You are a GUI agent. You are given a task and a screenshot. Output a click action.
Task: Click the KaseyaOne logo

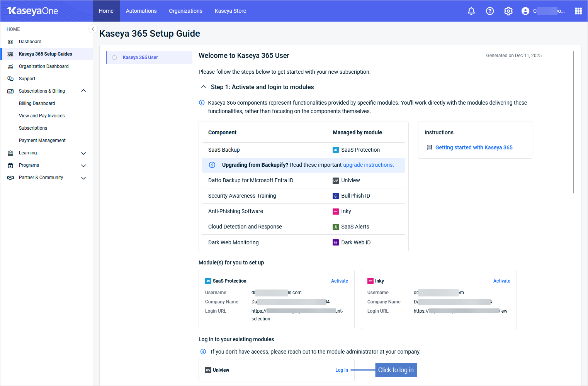tap(32, 11)
